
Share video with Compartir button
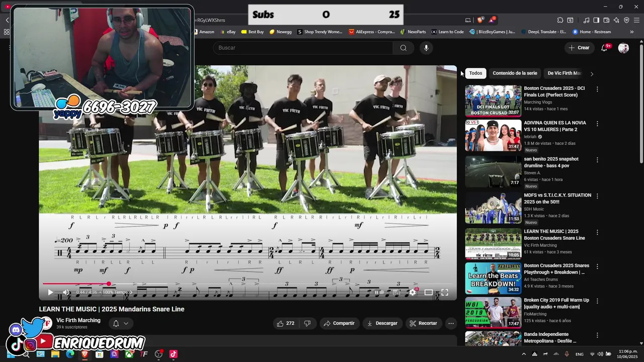click(340, 323)
